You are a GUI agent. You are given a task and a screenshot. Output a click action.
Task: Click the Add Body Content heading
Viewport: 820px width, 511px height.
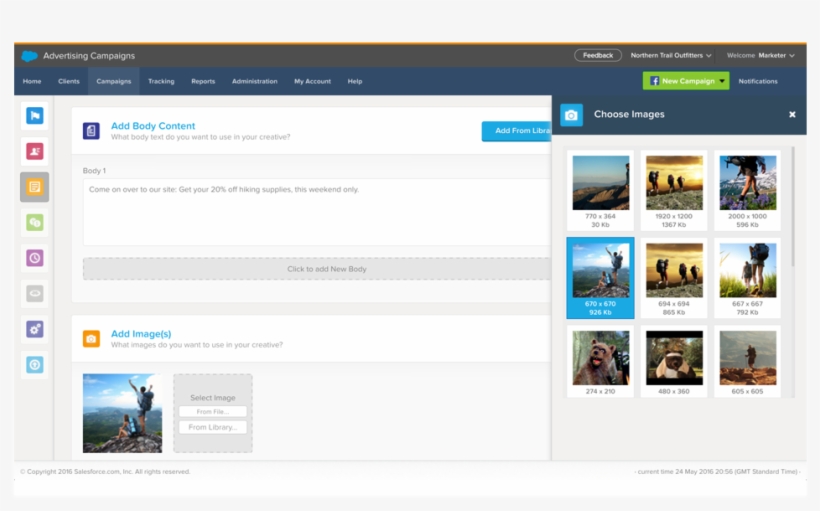pyautogui.click(x=153, y=126)
